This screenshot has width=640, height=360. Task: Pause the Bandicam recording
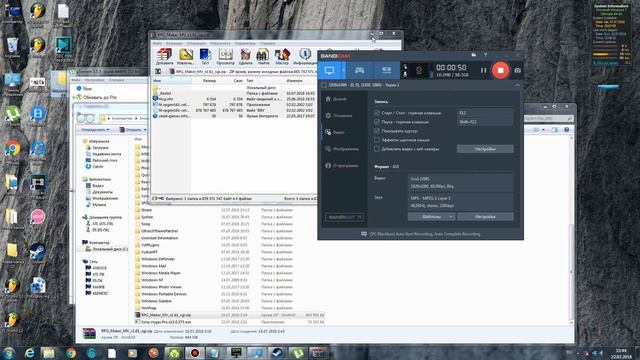point(483,70)
